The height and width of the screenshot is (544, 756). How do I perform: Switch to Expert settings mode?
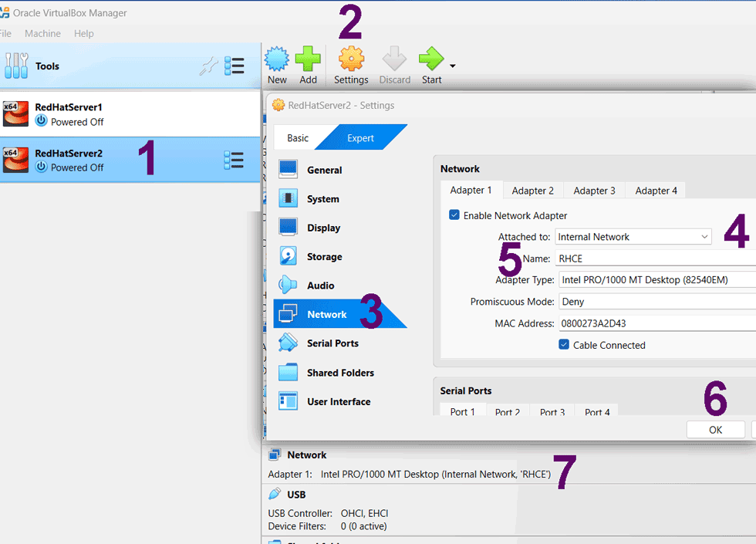(x=361, y=138)
